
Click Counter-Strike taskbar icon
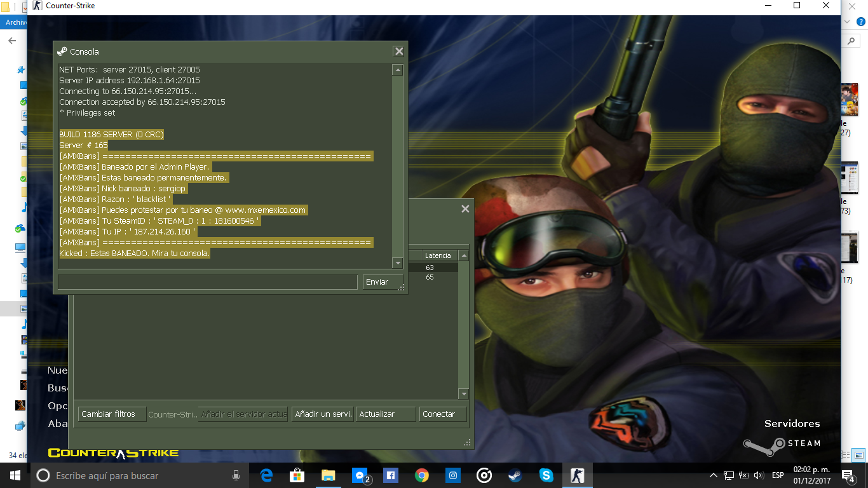coord(577,475)
